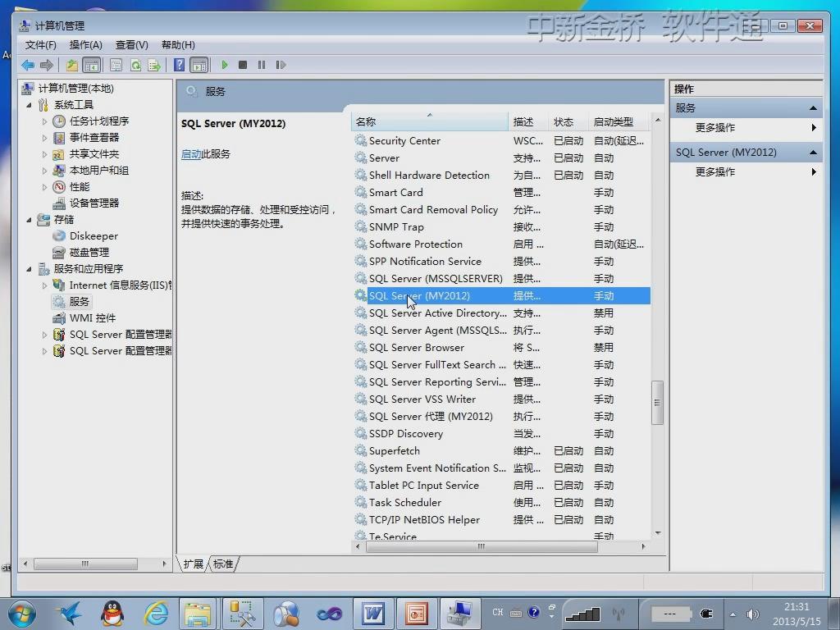The height and width of the screenshot is (630, 840).
Task: Sort by 描述 column header
Action: (x=528, y=121)
